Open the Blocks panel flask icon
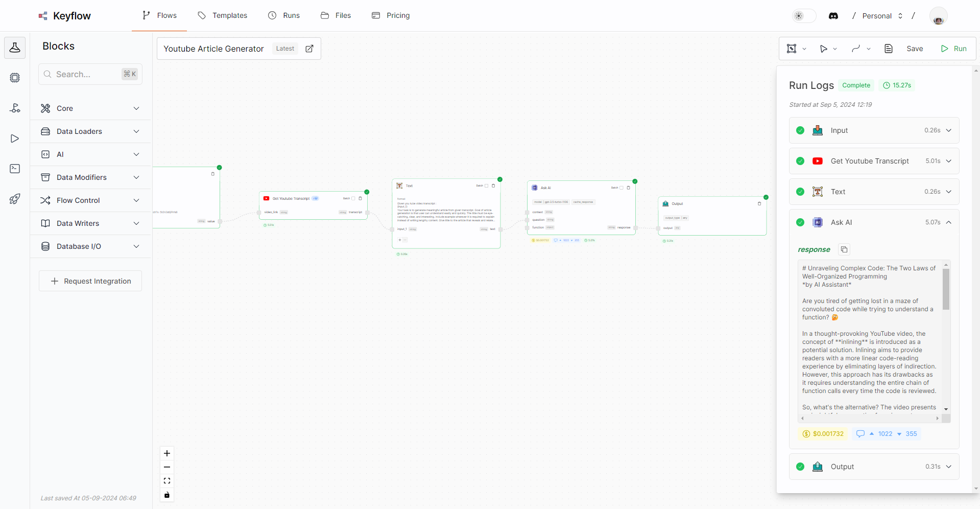This screenshot has width=980, height=509. point(15,48)
